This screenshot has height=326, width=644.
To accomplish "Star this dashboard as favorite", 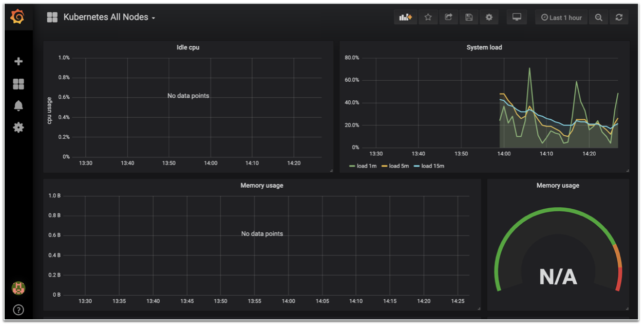I will (428, 17).
